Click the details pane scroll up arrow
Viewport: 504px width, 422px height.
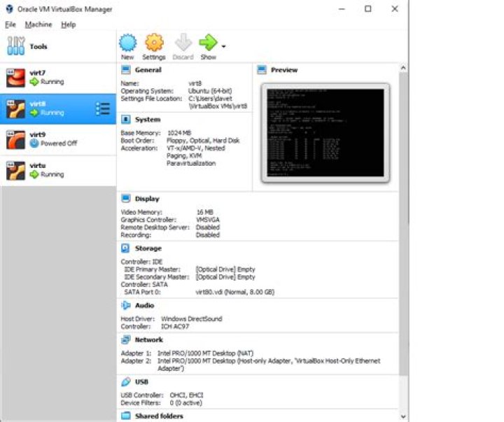click(403, 68)
